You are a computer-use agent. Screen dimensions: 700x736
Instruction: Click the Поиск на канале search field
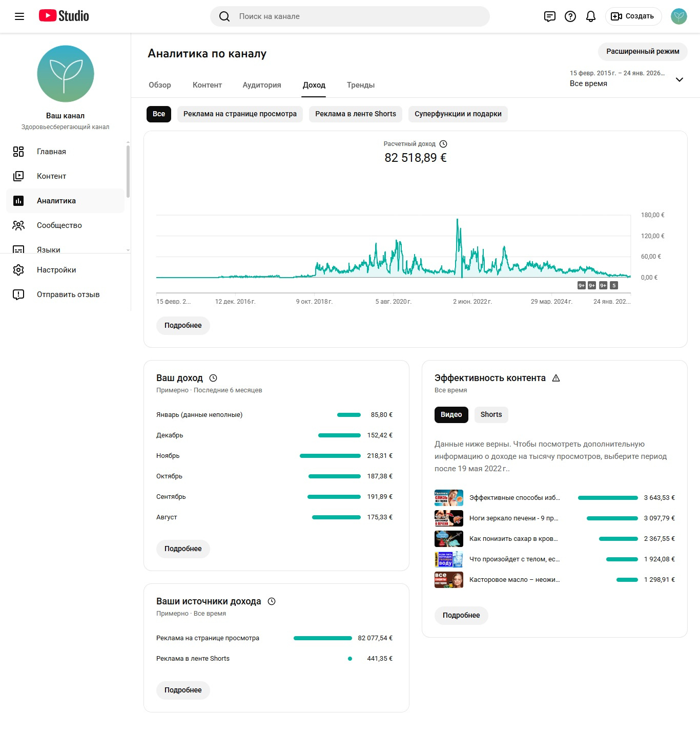(350, 16)
